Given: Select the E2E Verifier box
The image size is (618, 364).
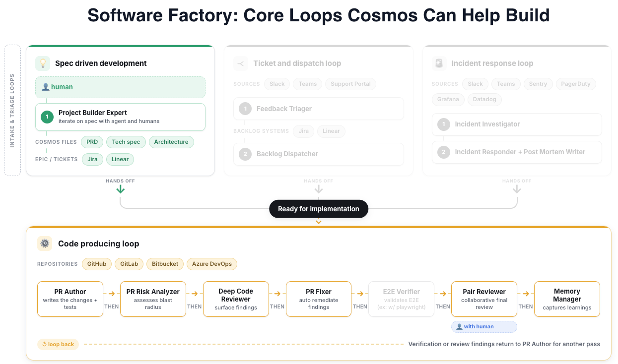Looking at the screenshot, I should 402,299.
